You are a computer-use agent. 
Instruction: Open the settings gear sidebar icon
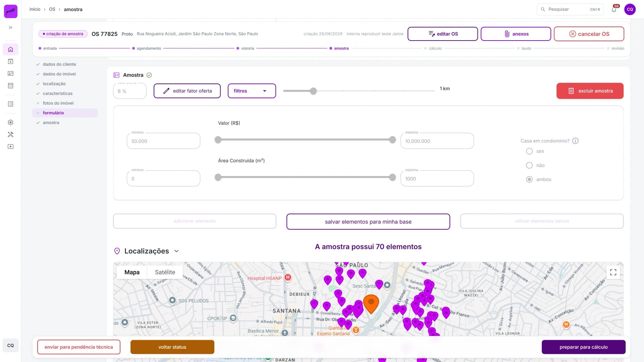click(11, 122)
